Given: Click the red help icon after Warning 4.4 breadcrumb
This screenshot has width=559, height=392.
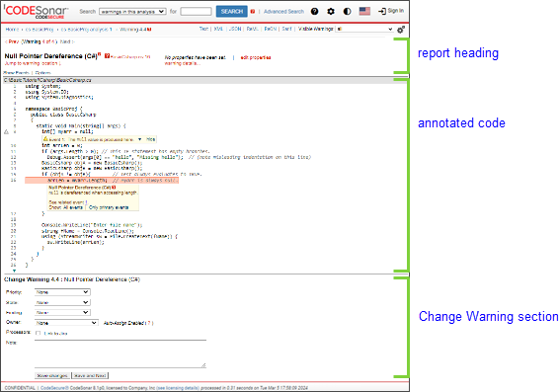Looking at the screenshot, I should (x=149, y=30).
